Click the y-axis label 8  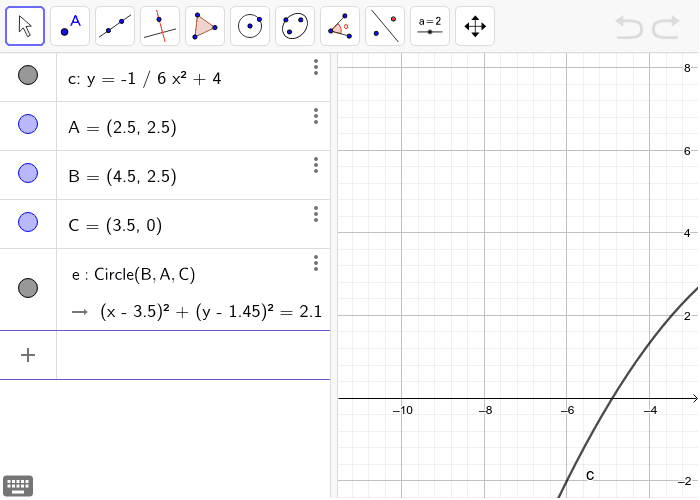687,68
